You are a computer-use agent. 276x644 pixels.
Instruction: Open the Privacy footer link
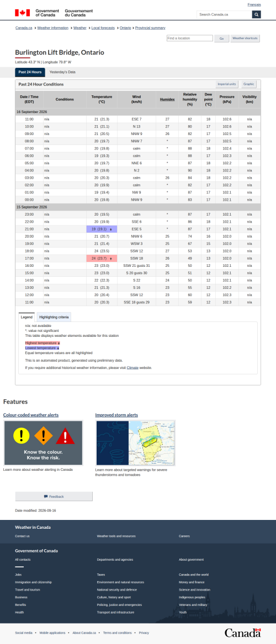(x=144, y=632)
